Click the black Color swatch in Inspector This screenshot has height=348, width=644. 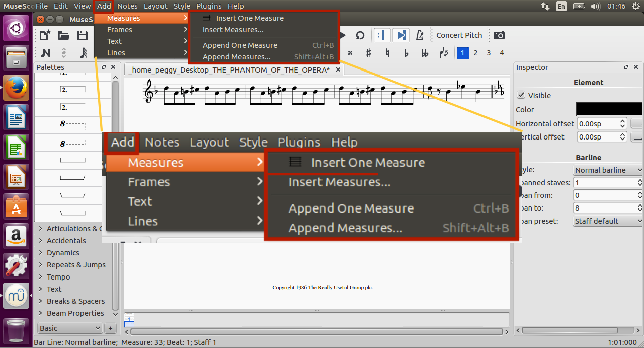(609, 109)
